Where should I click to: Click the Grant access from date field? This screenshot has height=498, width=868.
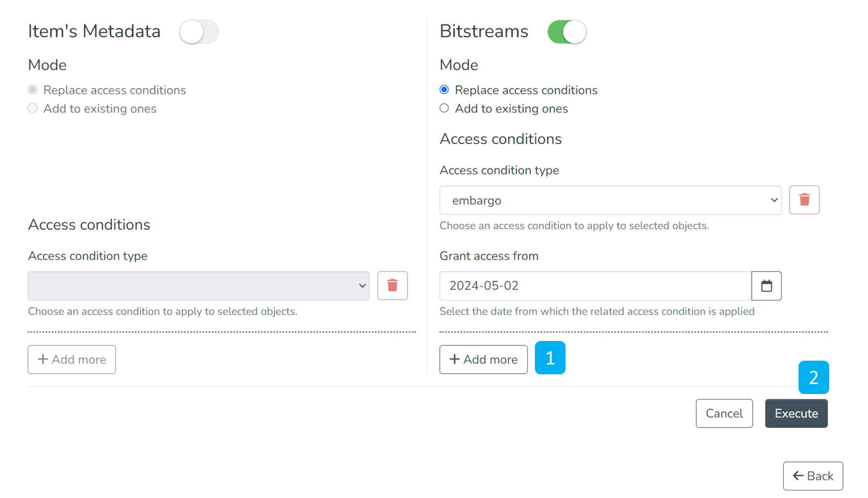point(595,286)
